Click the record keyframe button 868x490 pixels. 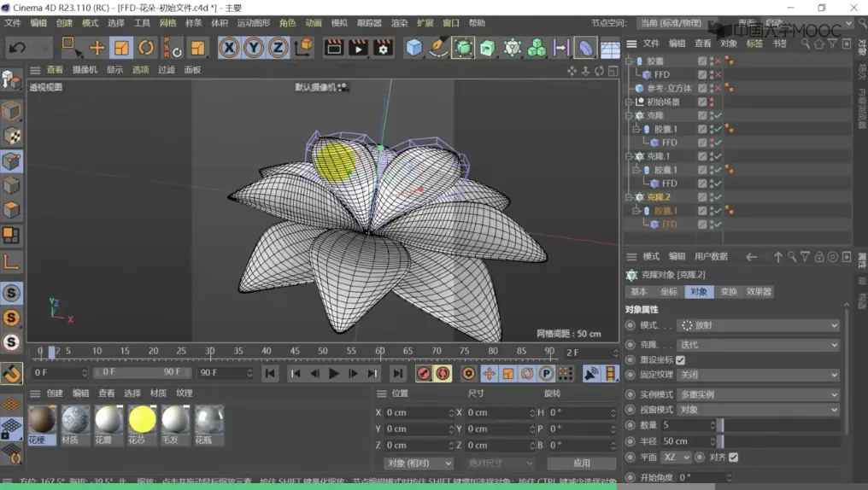point(424,373)
